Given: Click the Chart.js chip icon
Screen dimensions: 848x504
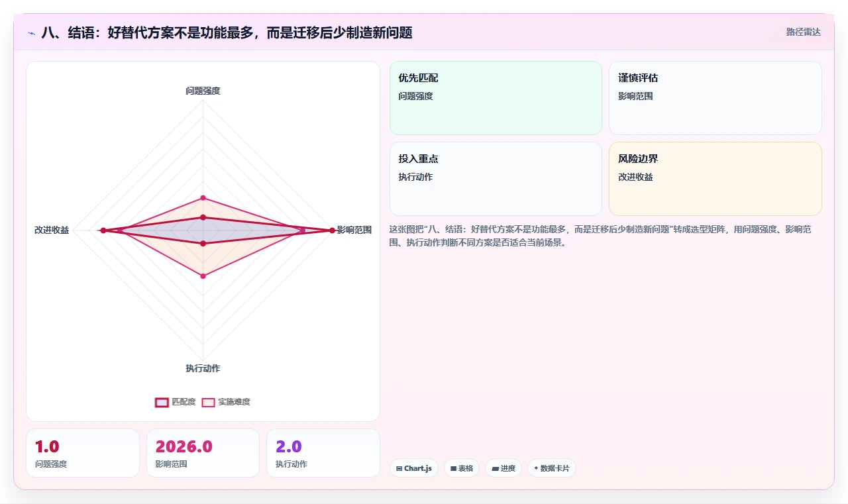Looking at the screenshot, I should click(x=399, y=468).
